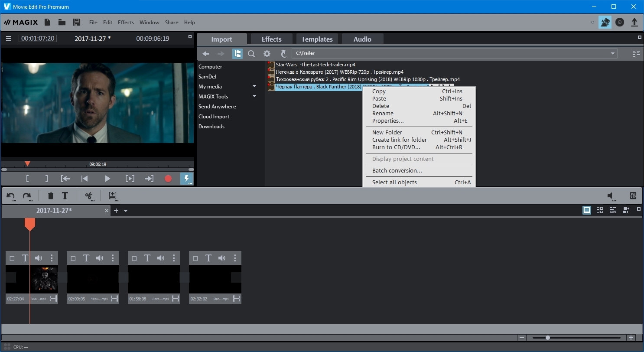Set the range in-point bracket

(x=27, y=179)
